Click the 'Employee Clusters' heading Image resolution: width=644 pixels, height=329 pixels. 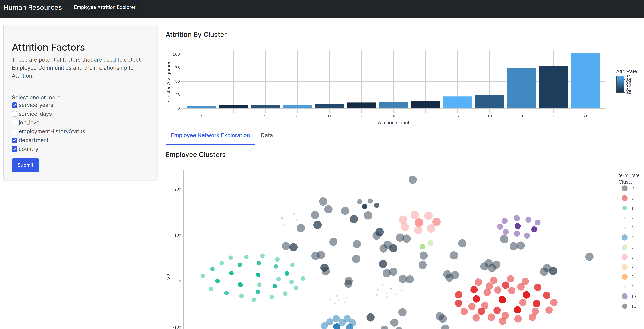(196, 155)
